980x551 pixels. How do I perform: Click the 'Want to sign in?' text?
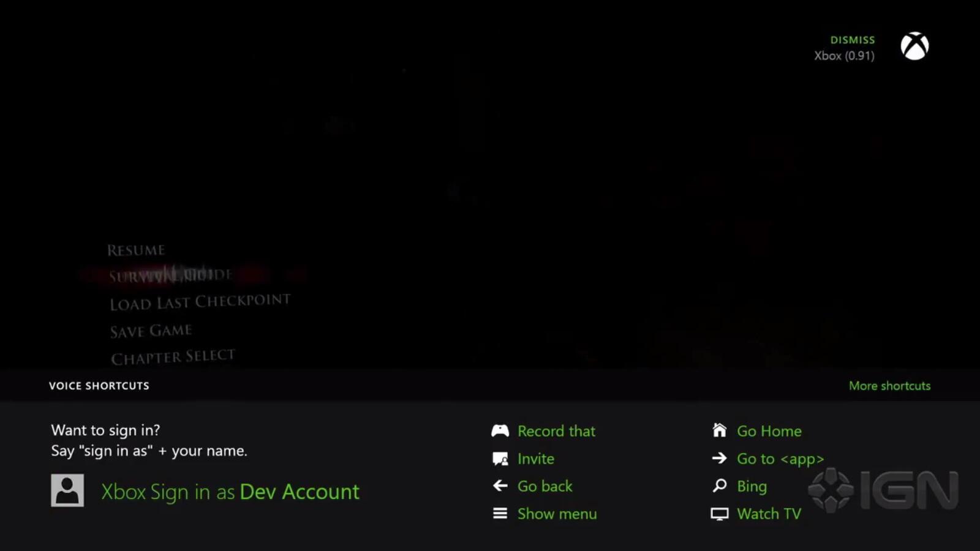[x=105, y=430]
